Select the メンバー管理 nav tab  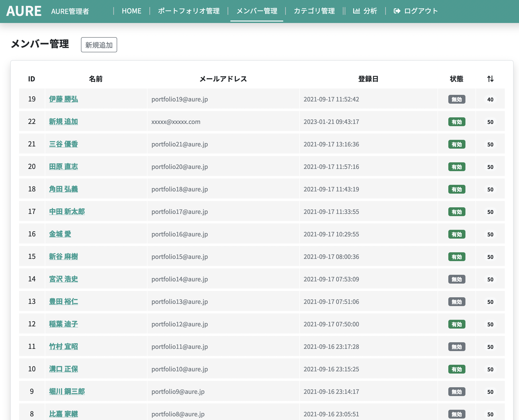pos(257,11)
